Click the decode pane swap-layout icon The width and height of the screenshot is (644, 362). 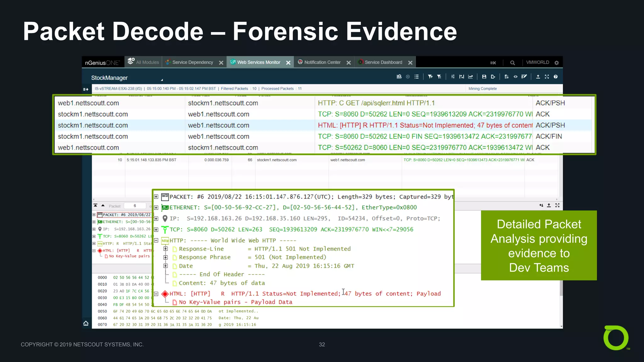point(541,205)
